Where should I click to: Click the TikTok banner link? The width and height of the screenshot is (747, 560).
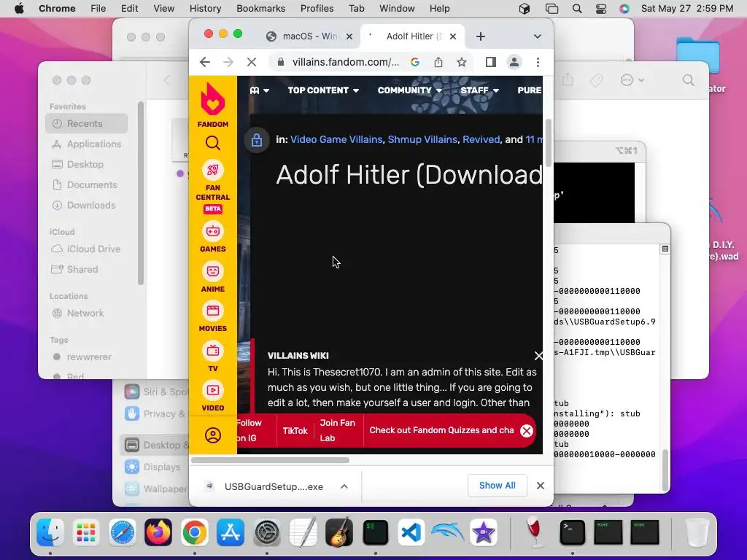[x=295, y=430]
